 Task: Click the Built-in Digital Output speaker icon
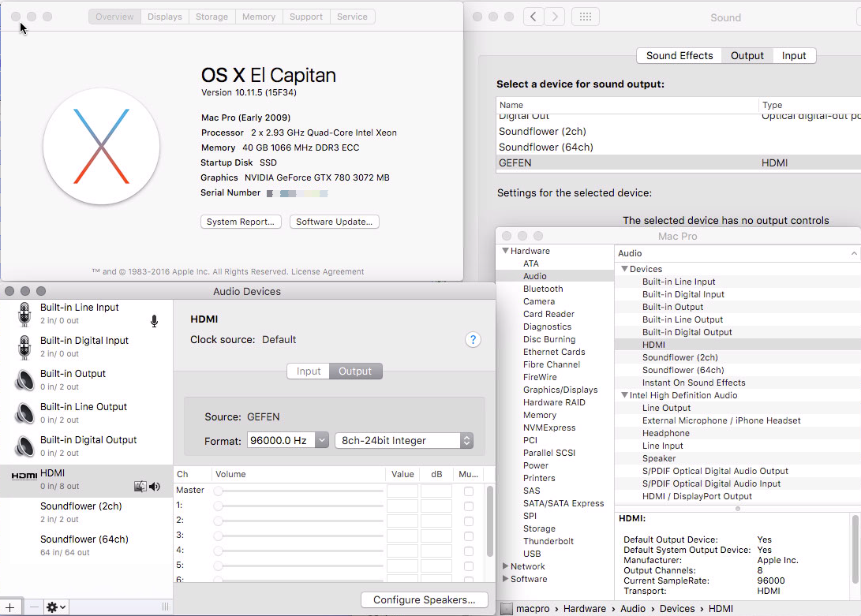24,446
